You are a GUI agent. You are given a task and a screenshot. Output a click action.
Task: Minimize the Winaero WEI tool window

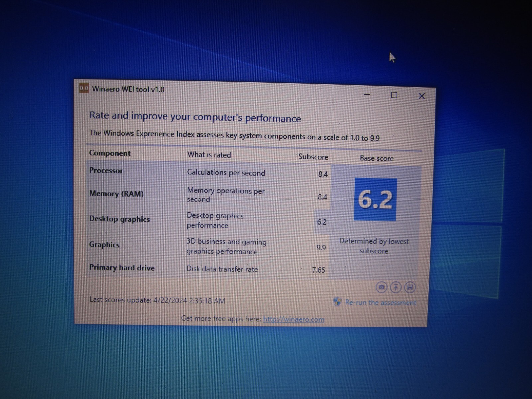[x=367, y=95]
